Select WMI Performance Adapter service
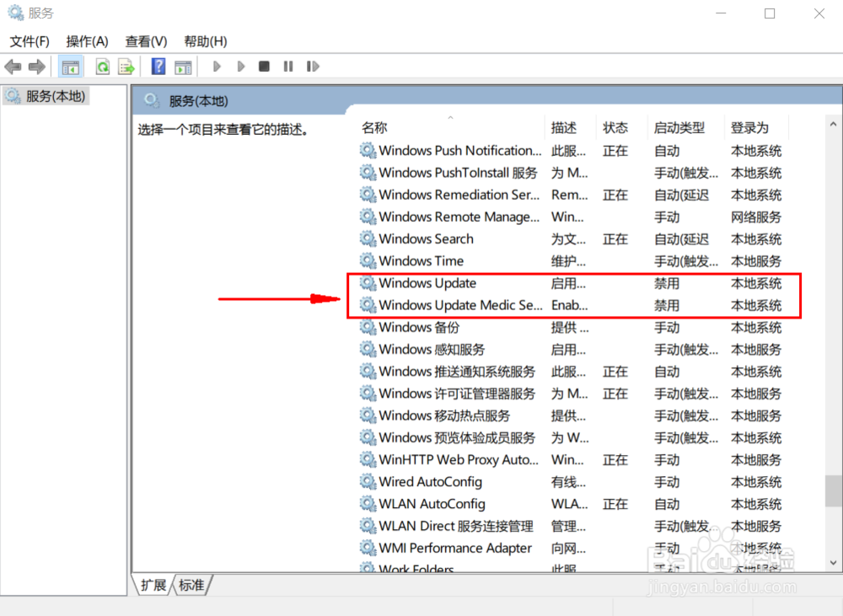This screenshot has height=616, width=843. pyautogui.click(x=455, y=548)
